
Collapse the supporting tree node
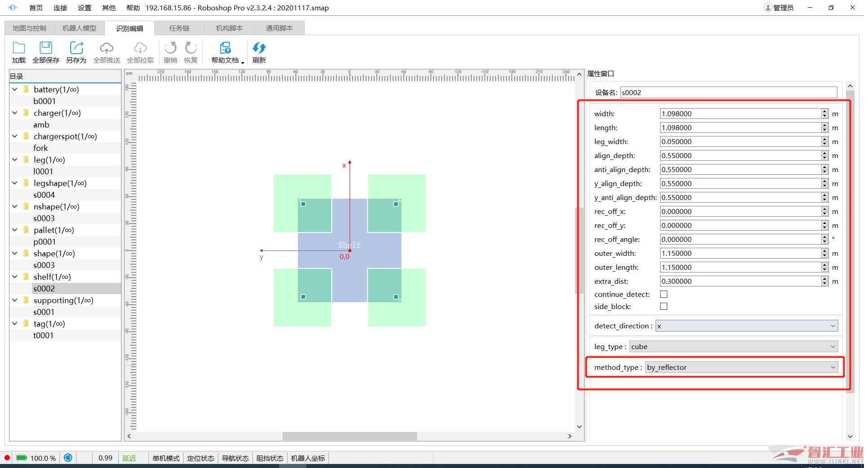tap(15, 300)
